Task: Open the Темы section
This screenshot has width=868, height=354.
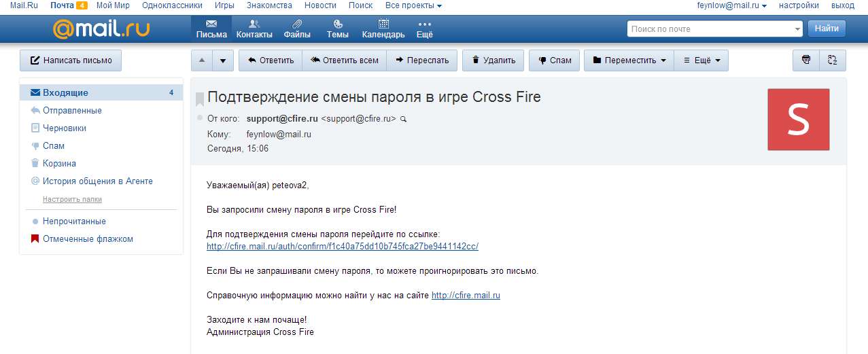Action: (338, 29)
